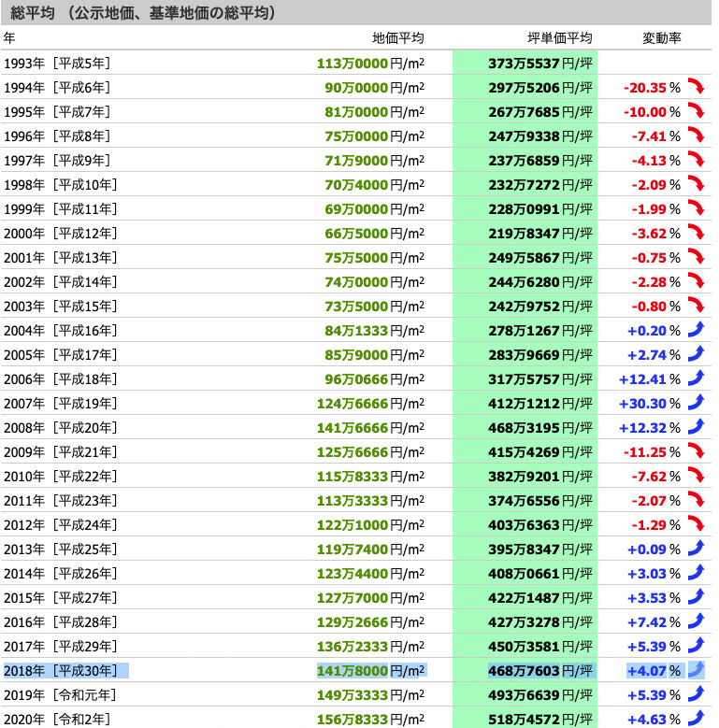Click the 変動率 column header
Screen dimensions: 719x728
tap(661, 38)
